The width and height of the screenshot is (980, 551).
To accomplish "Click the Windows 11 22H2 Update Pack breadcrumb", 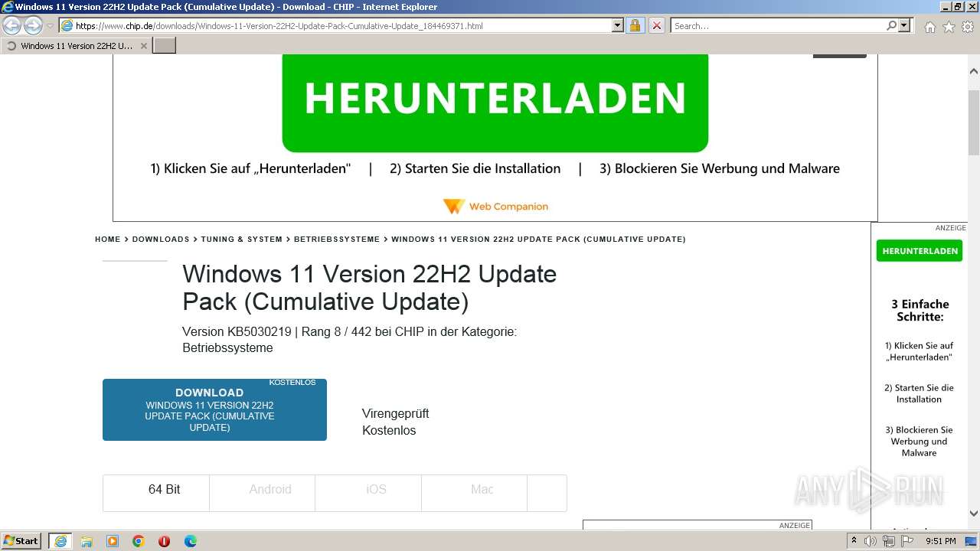I will 538,240.
